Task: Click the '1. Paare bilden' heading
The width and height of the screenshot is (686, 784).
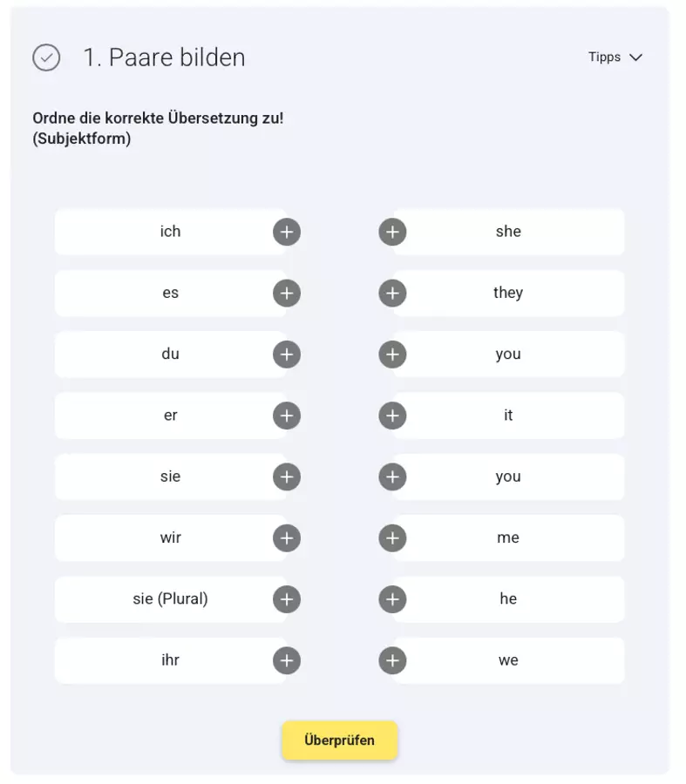Action: [164, 57]
